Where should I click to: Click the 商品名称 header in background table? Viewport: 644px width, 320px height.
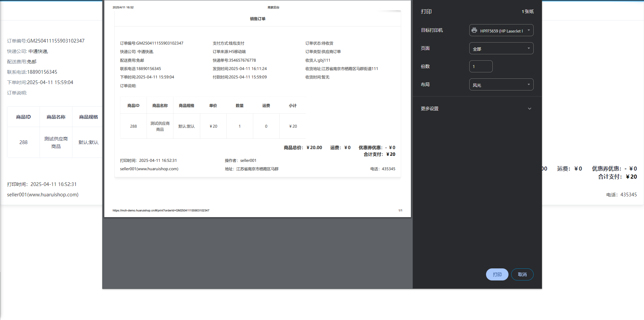(x=56, y=117)
